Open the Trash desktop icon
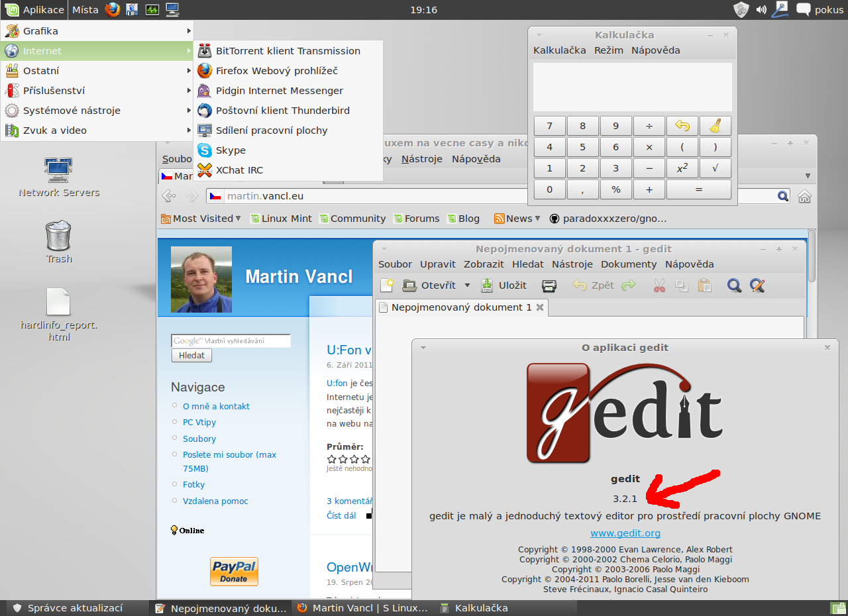Viewport: 848px width, 616px height. click(x=59, y=242)
